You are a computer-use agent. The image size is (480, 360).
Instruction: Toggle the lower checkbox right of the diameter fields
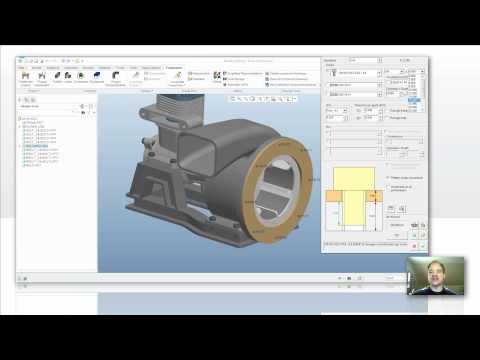click(x=387, y=118)
